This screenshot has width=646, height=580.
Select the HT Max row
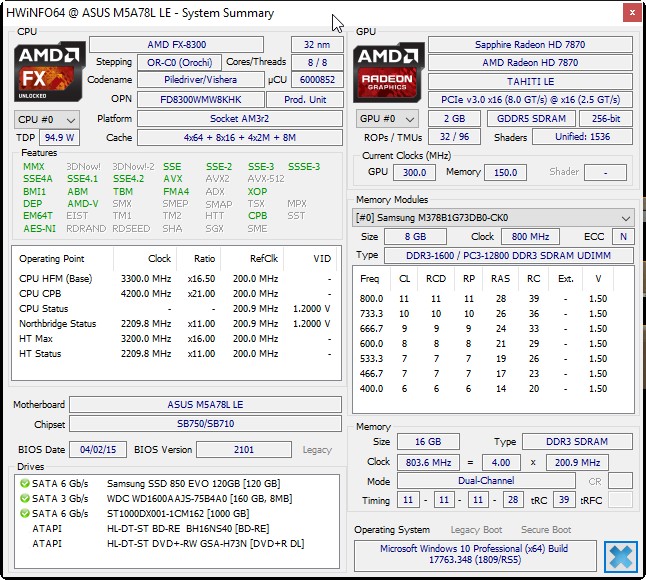pyautogui.click(x=175, y=339)
